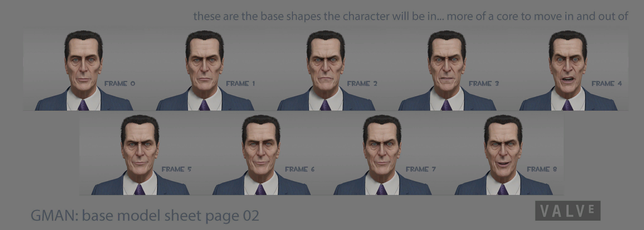Click the Frame 0 neutral face thumbnail
The height and width of the screenshot is (230, 644).
tap(84, 70)
